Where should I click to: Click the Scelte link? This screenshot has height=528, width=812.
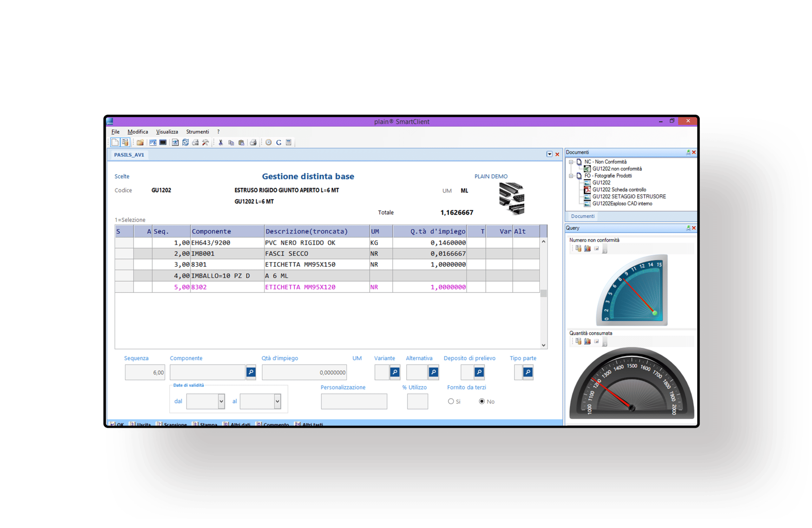click(x=122, y=176)
